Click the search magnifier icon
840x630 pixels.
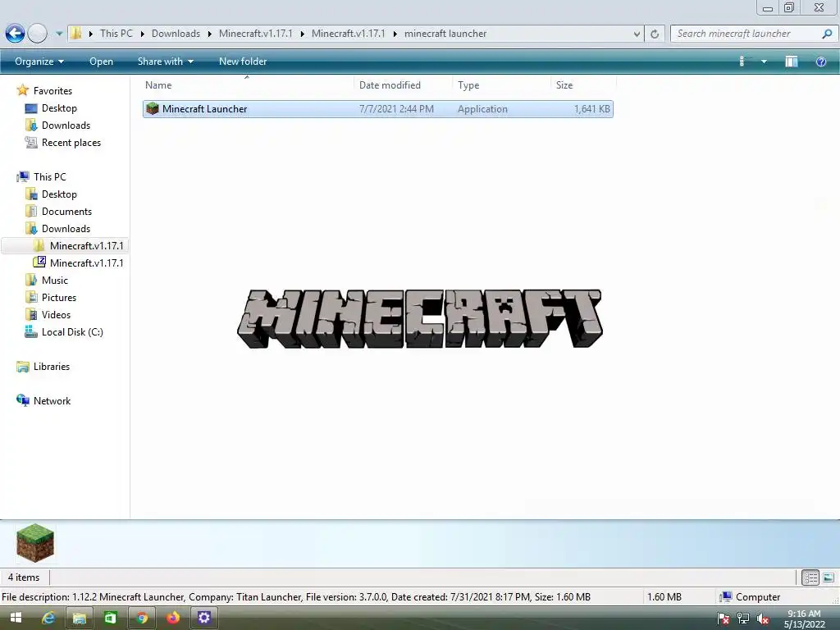pos(827,34)
